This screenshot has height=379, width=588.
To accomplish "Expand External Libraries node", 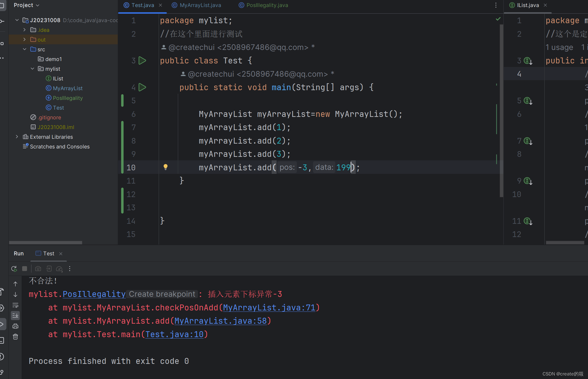I will point(17,137).
